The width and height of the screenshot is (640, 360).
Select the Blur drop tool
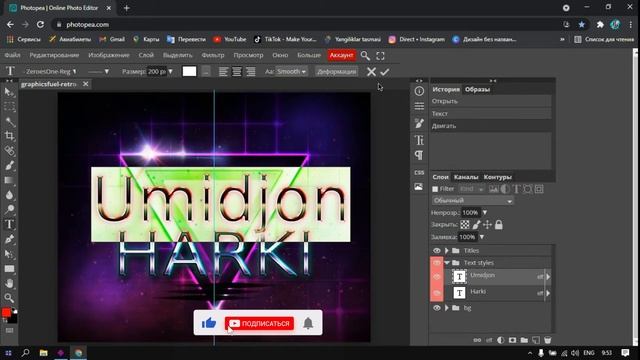(x=9, y=195)
